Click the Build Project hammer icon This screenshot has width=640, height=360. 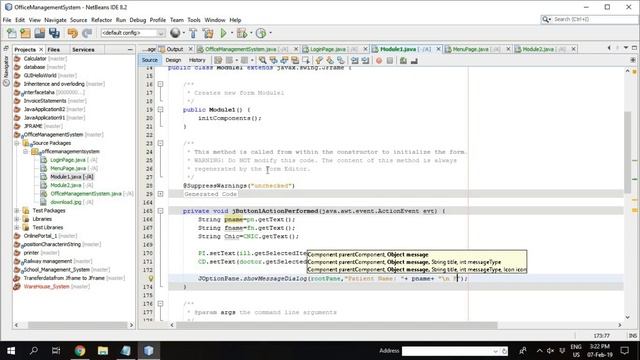(193, 33)
